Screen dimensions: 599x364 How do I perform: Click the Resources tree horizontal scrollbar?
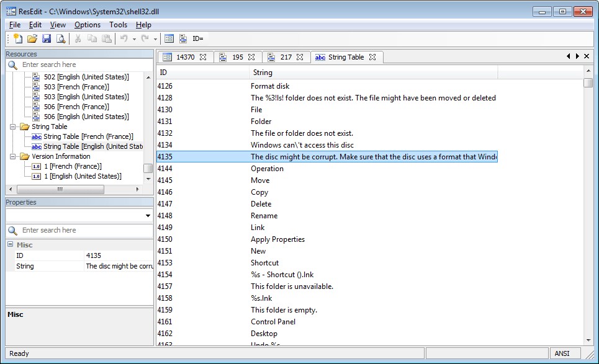click(60, 190)
